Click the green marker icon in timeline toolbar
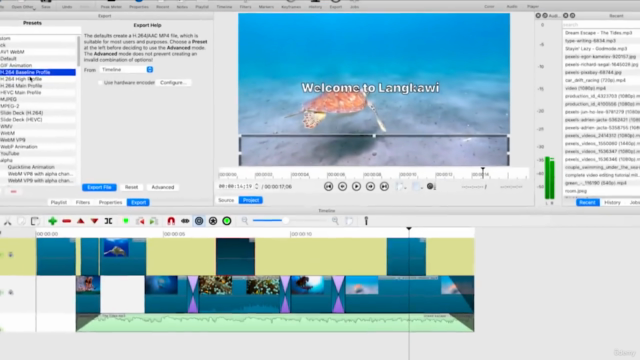The width and height of the screenshot is (640, 360). tap(126, 221)
